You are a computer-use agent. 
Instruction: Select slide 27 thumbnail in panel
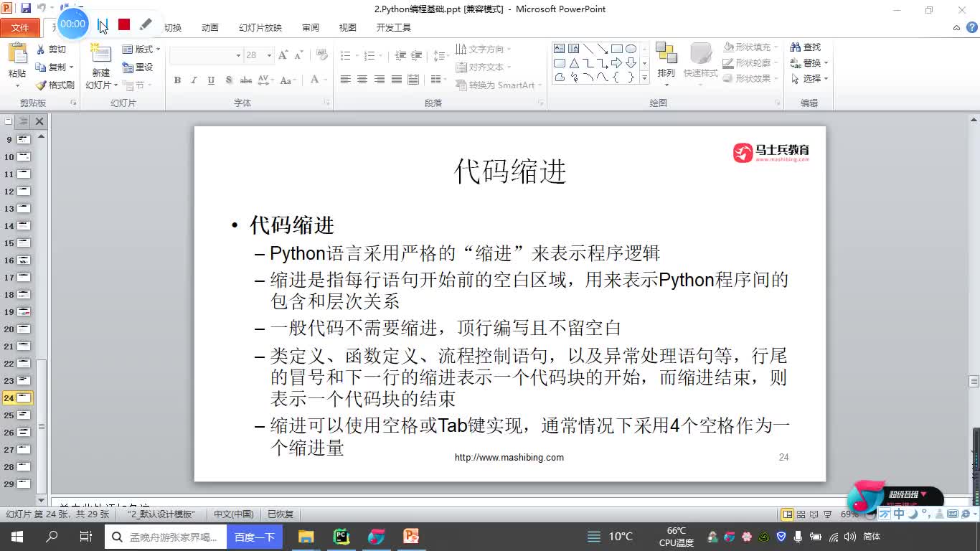(x=24, y=450)
